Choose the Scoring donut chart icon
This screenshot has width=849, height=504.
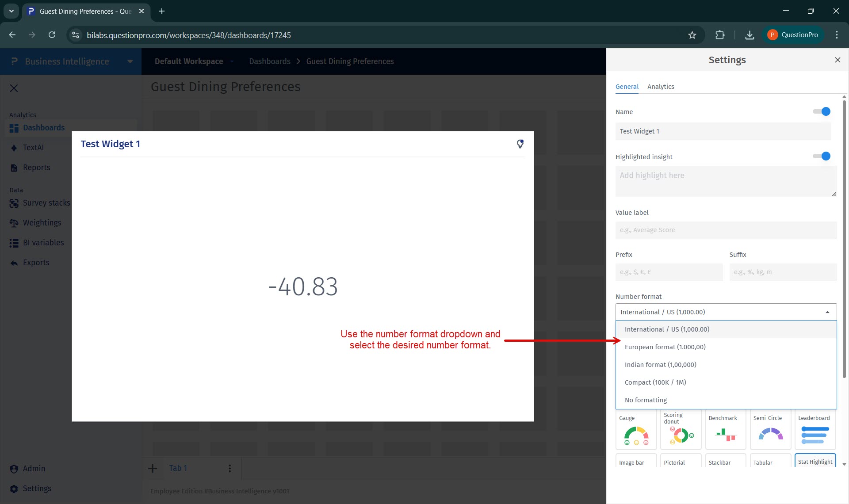point(681,435)
